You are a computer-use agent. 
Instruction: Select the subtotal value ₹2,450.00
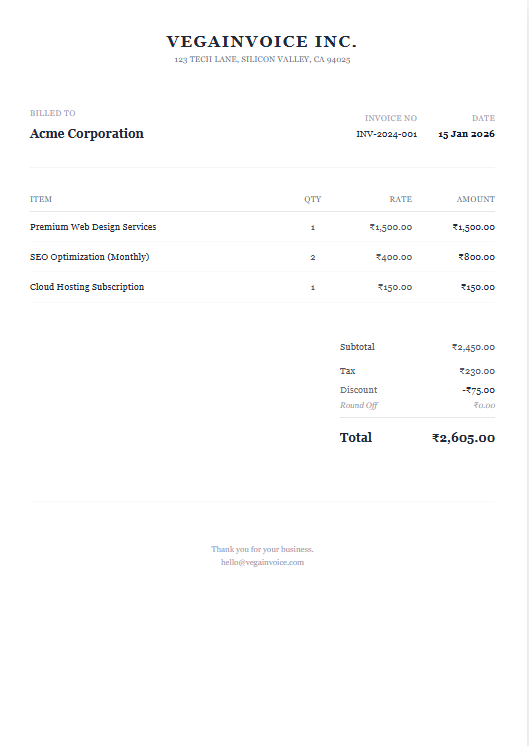(473, 347)
